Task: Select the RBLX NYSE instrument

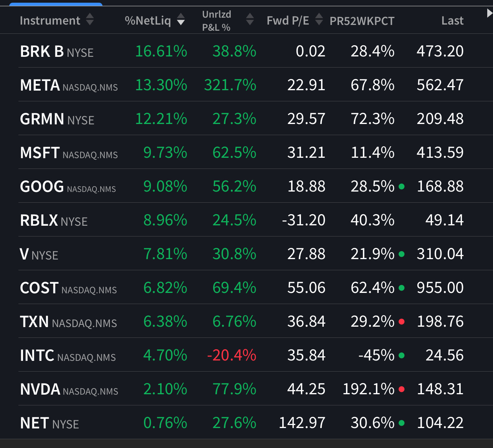Action: coord(54,220)
